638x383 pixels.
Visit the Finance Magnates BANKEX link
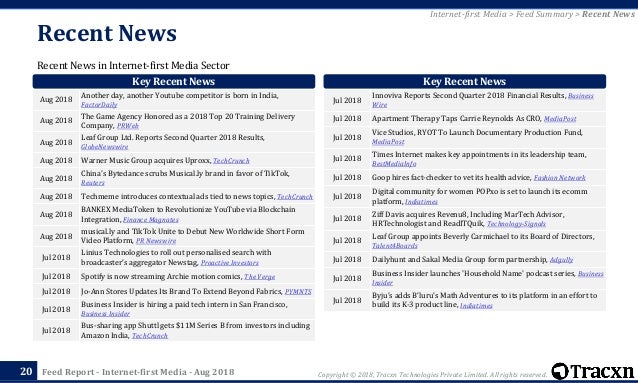tap(151, 220)
